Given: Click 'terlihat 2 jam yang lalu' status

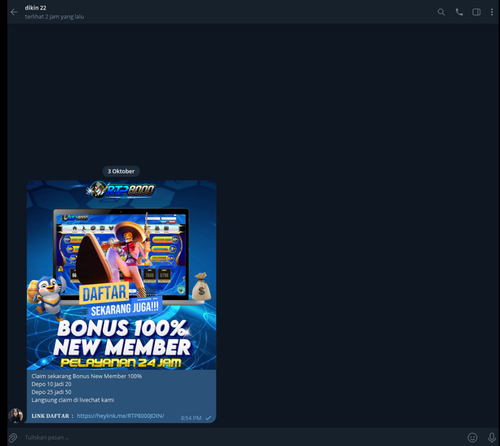Looking at the screenshot, I should (x=54, y=17).
